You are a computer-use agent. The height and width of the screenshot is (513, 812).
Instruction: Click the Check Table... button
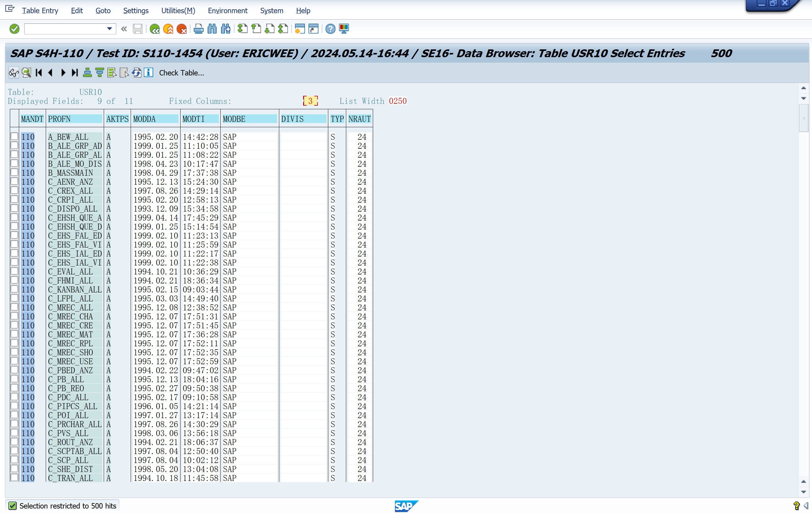coord(181,73)
